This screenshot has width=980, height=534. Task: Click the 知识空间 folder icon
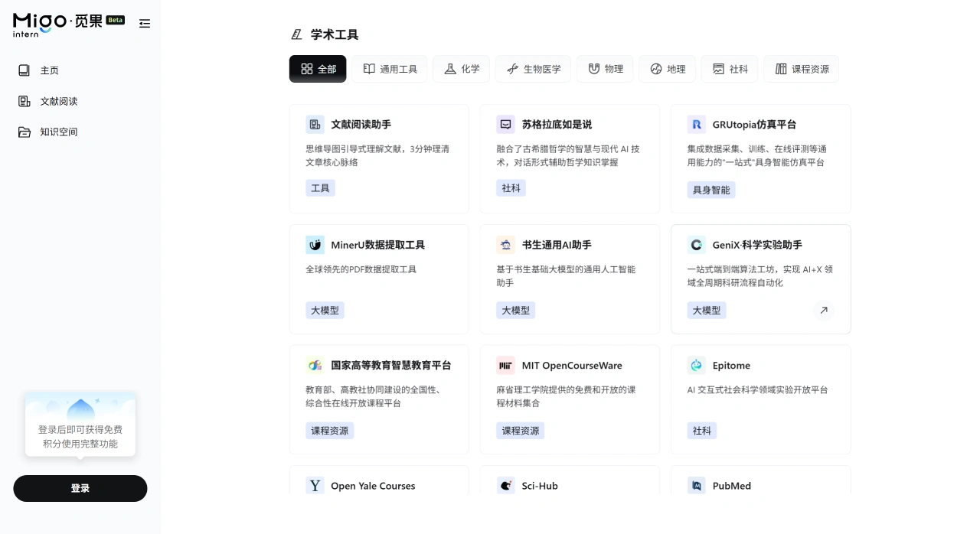click(x=24, y=132)
